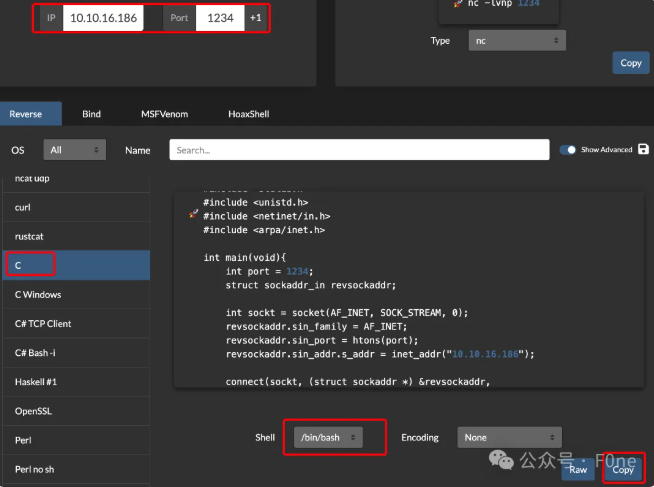Select the rustcat payload

[76, 236]
